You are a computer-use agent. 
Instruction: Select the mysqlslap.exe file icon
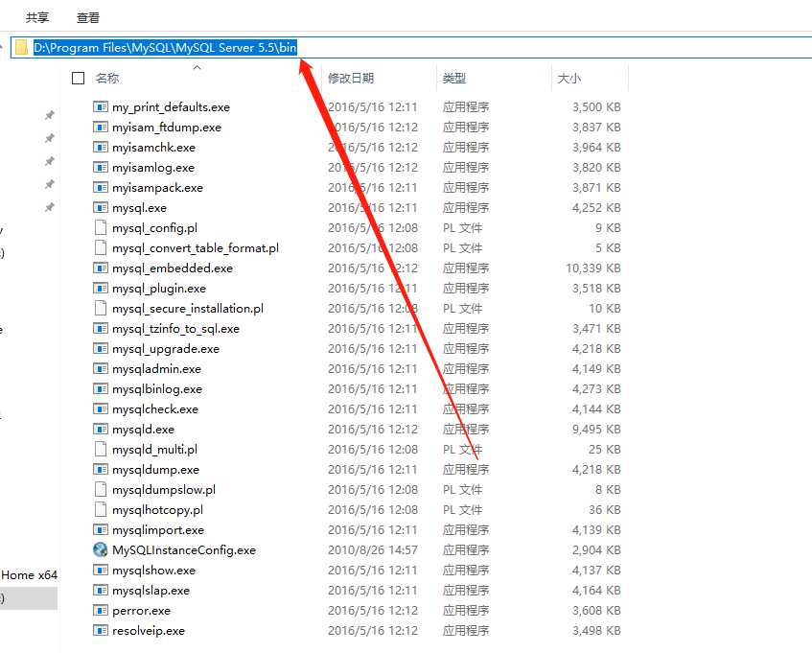click(x=101, y=591)
